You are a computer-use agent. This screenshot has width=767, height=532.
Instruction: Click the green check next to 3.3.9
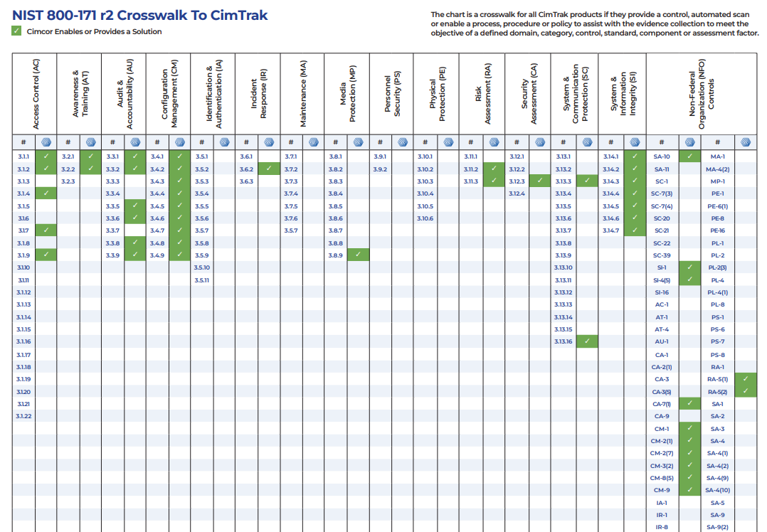135,255
